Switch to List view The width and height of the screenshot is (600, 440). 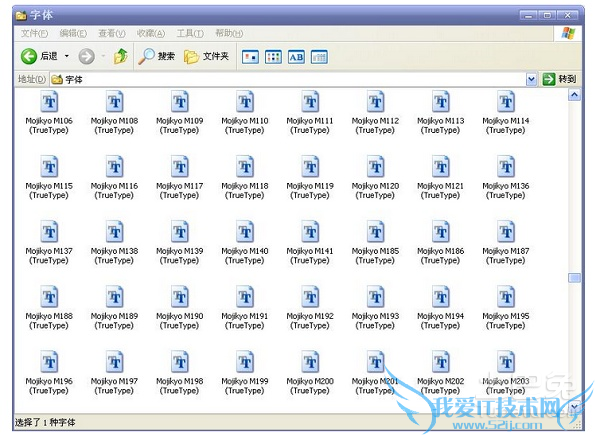(273, 57)
